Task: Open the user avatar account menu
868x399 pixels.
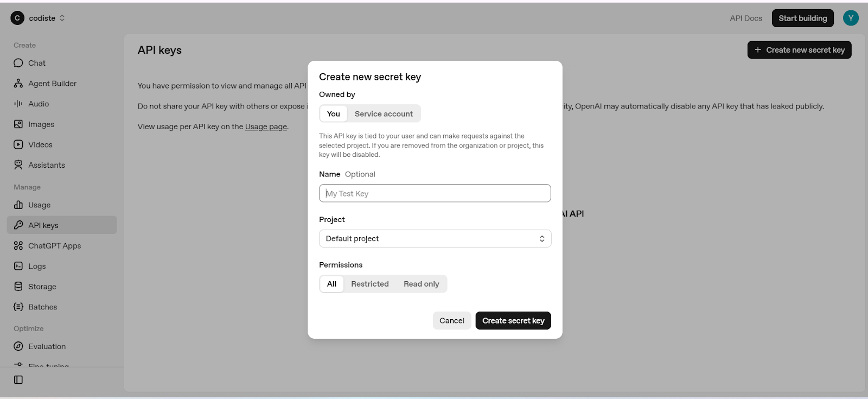Action: [851, 18]
